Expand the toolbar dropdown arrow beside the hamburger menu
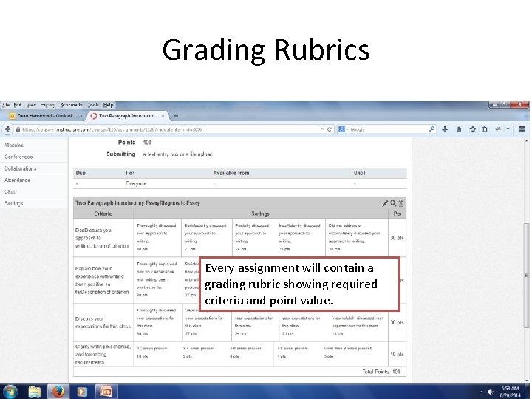The image size is (532, 399). point(508,129)
